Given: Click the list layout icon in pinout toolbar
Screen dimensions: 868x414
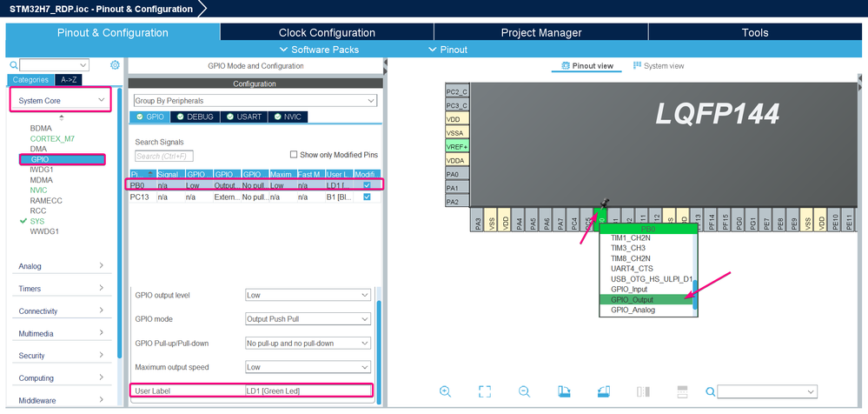Looking at the screenshot, I should coord(683,391).
